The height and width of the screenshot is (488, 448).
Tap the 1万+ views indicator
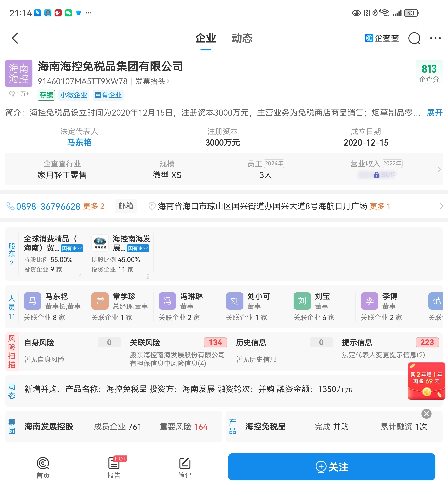[x=19, y=94]
